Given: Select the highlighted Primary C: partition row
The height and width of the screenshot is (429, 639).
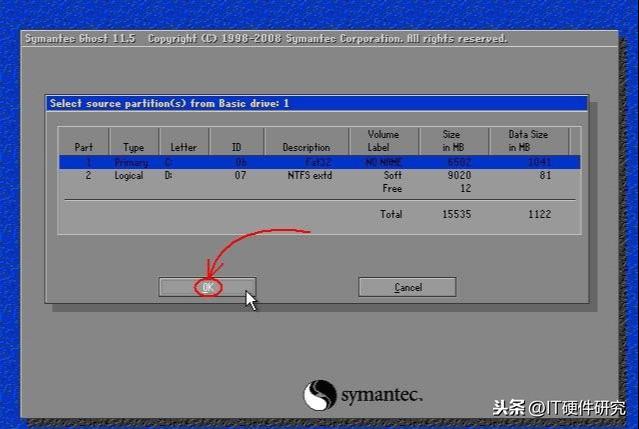Looking at the screenshot, I should 320,162.
